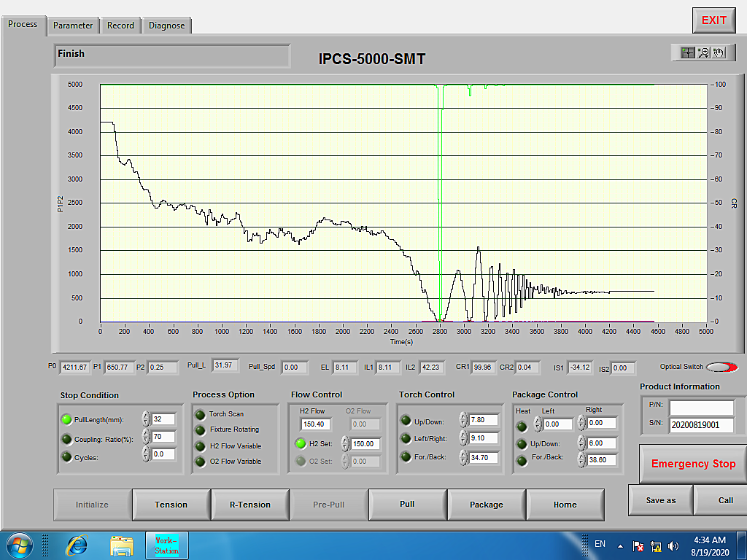Click the Torch Up/Down value stepper
This screenshot has width=747, height=560.
click(463, 420)
